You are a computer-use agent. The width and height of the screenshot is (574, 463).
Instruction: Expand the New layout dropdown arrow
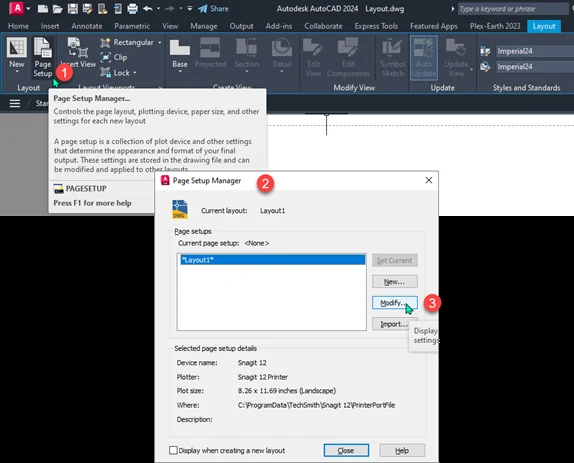click(x=17, y=71)
